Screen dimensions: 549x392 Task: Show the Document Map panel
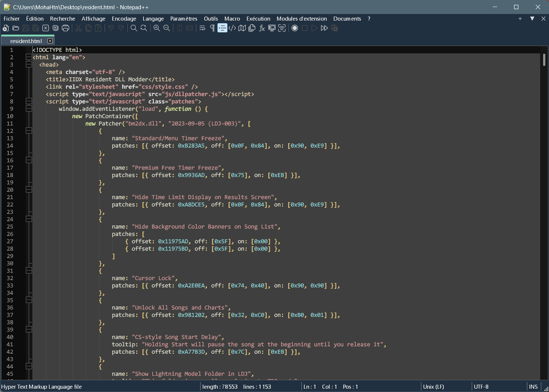[x=242, y=28]
